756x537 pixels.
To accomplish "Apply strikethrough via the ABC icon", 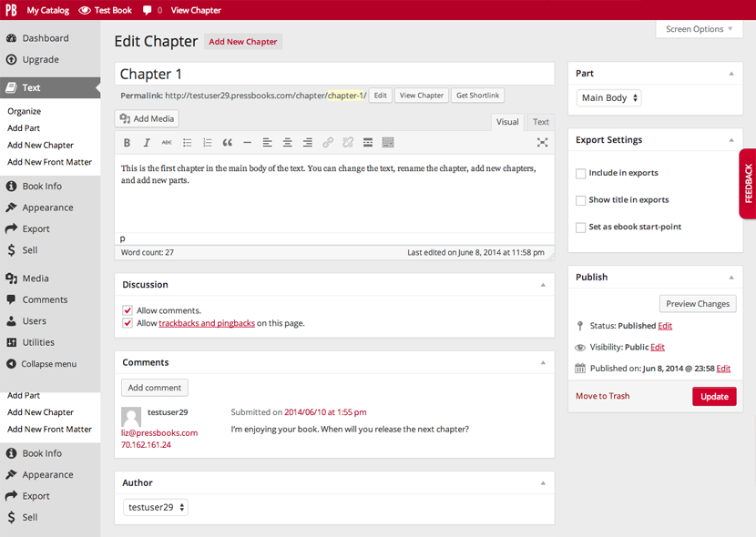I will point(167,143).
